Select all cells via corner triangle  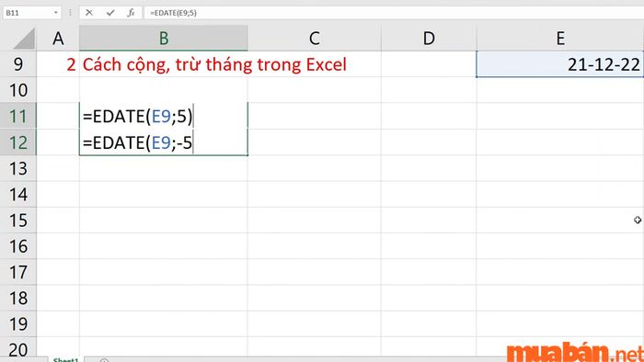point(24,39)
